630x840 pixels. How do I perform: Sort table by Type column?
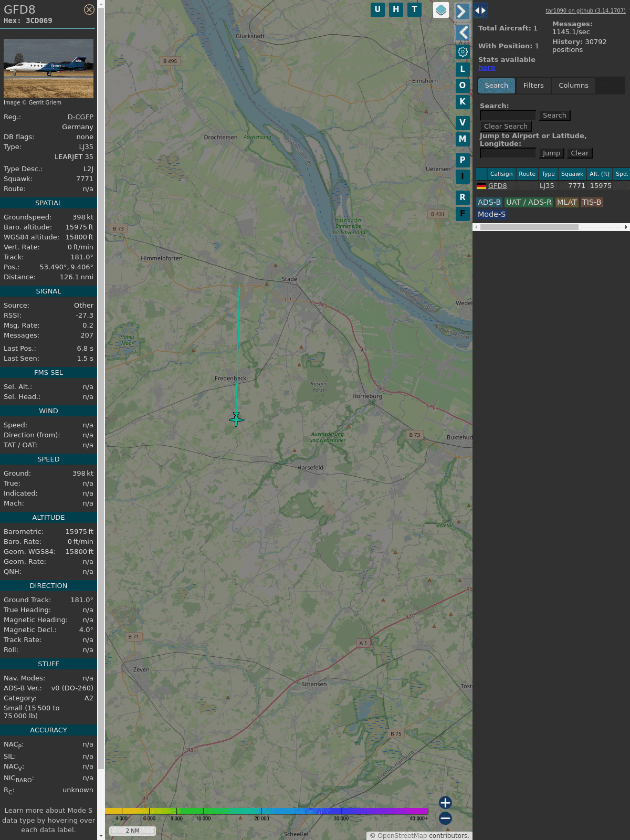coord(548,174)
